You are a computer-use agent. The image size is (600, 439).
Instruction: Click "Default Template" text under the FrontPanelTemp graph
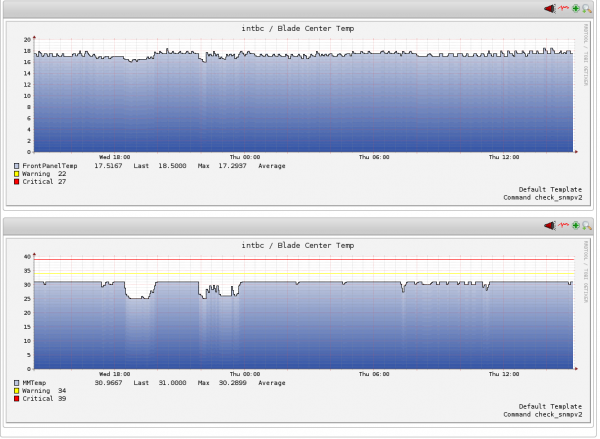[547, 189]
